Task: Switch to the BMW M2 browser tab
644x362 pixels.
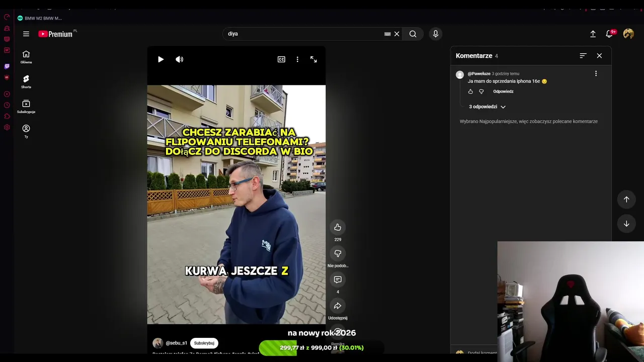Action: click(x=40, y=18)
